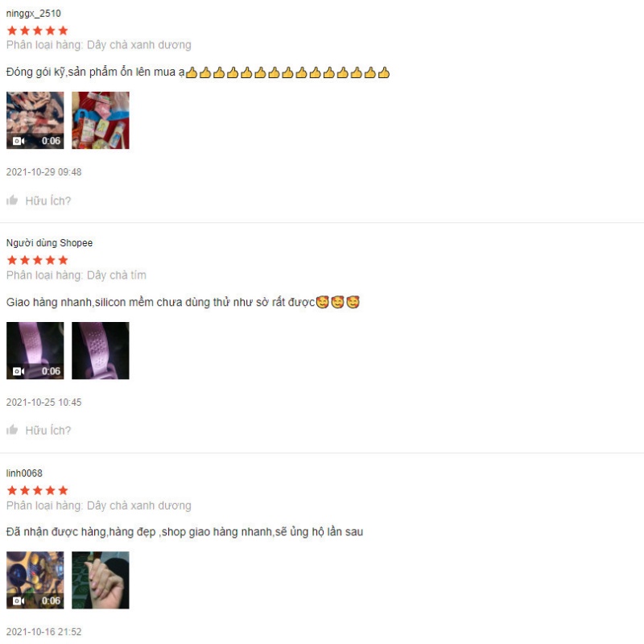Open linh0068's photo showing a hand

point(100,580)
